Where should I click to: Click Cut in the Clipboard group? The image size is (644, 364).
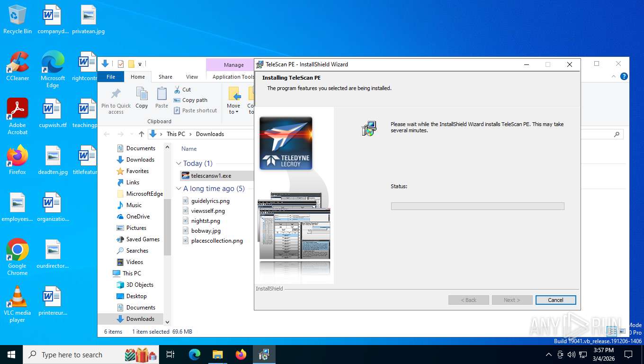[182, 90]
